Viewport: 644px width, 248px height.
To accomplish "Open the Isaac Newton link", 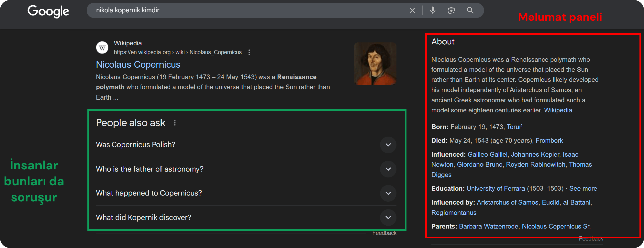I will click(571, 154).
